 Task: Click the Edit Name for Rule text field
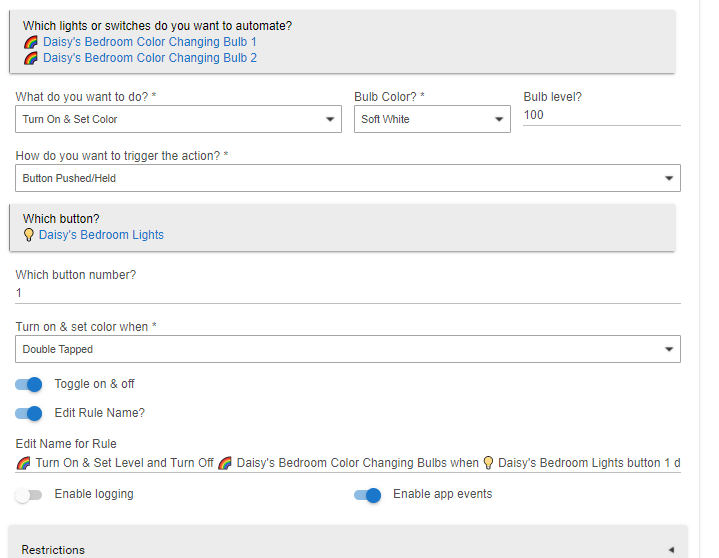coord(348,463)
